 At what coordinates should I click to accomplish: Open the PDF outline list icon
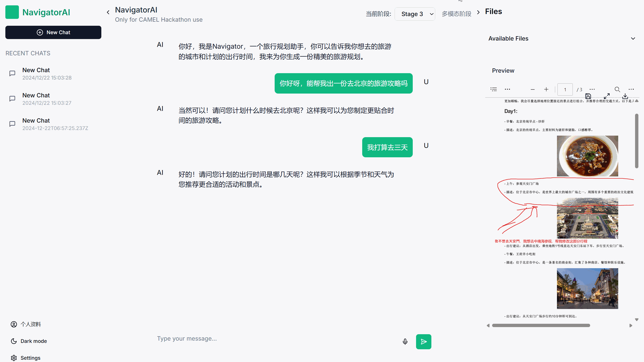(494, 89)
